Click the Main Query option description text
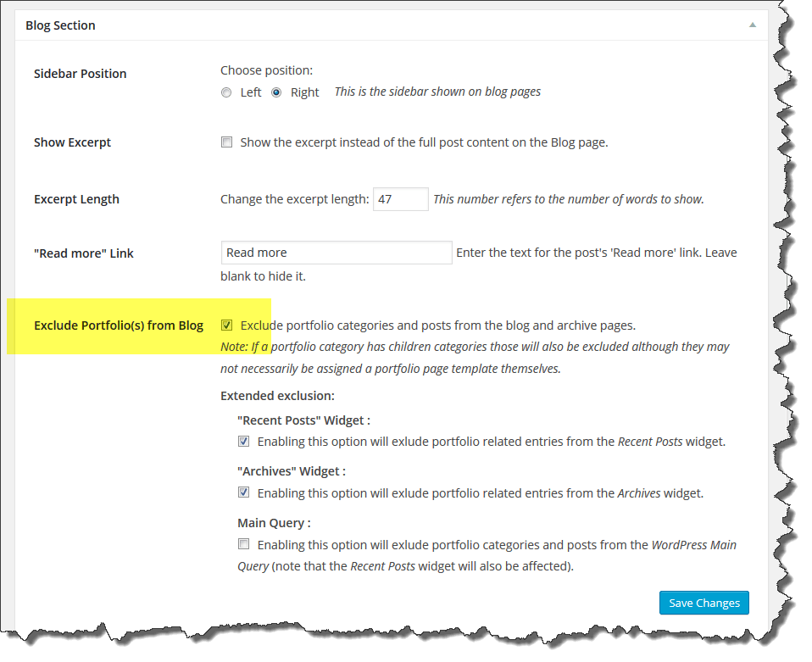Screen dimensions: 812x662 point(496,545)
